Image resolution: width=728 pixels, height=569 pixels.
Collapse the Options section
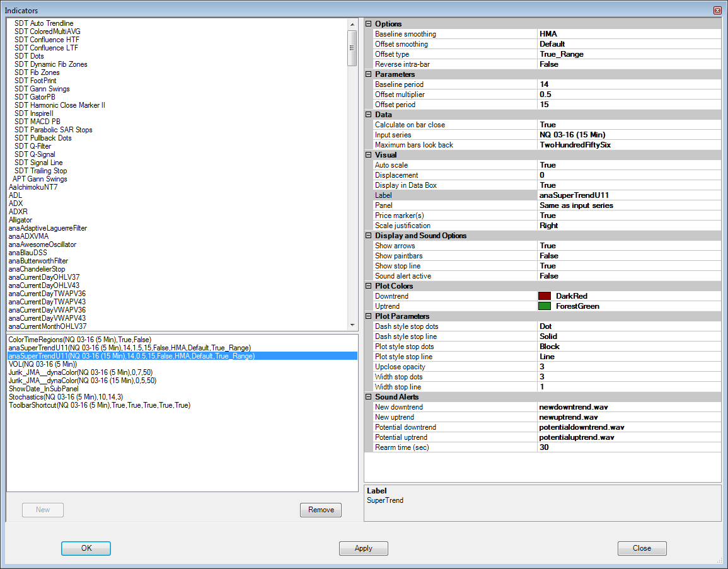click(369, 24)
